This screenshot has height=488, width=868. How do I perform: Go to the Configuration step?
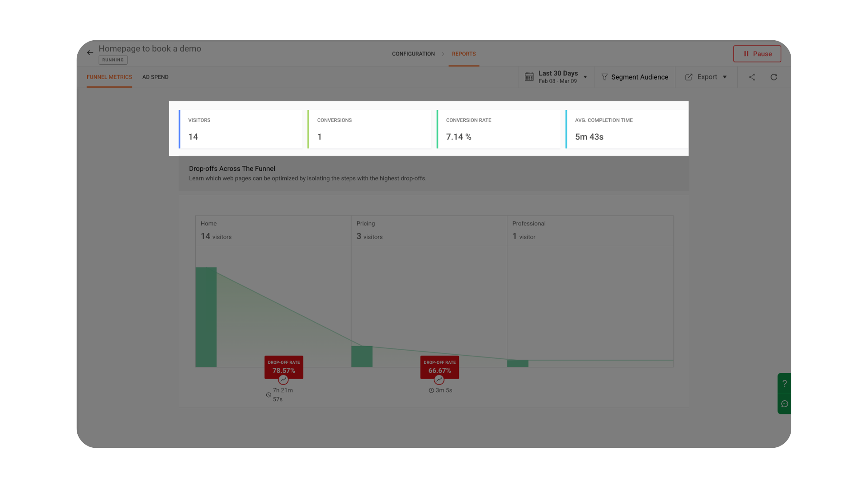(413, 54)
